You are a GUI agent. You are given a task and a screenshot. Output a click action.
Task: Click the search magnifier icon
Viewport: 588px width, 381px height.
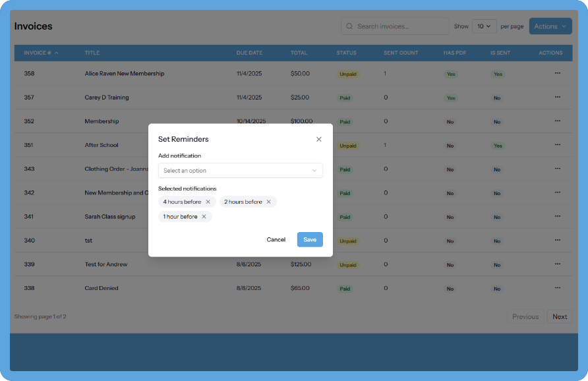(x=349, y=26)
